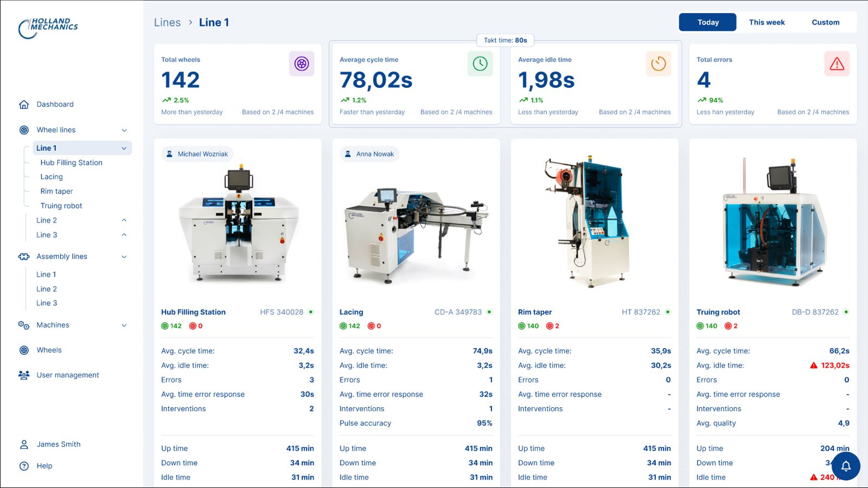868x488 pixels.
Task: Collapse the Wheel lines section chevron
Action: (x=124, y=130)
